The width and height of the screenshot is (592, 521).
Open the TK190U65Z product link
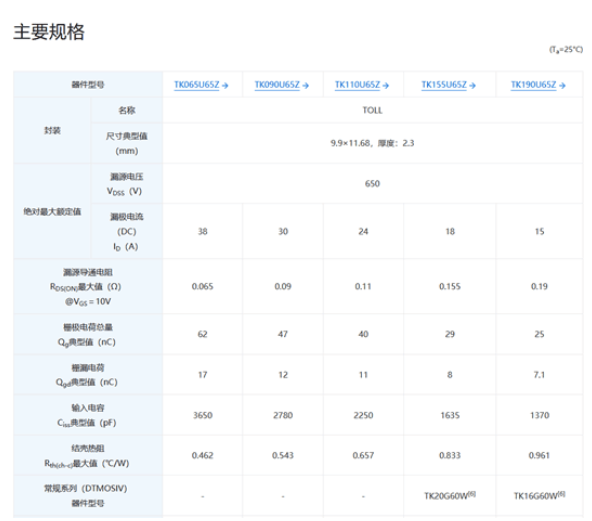(534, 85)
